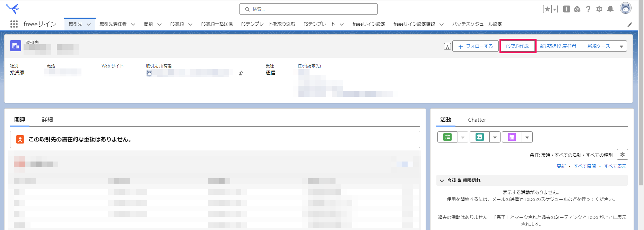
Task: Click the すべて展開 link
Action: (x=585, y=166)
